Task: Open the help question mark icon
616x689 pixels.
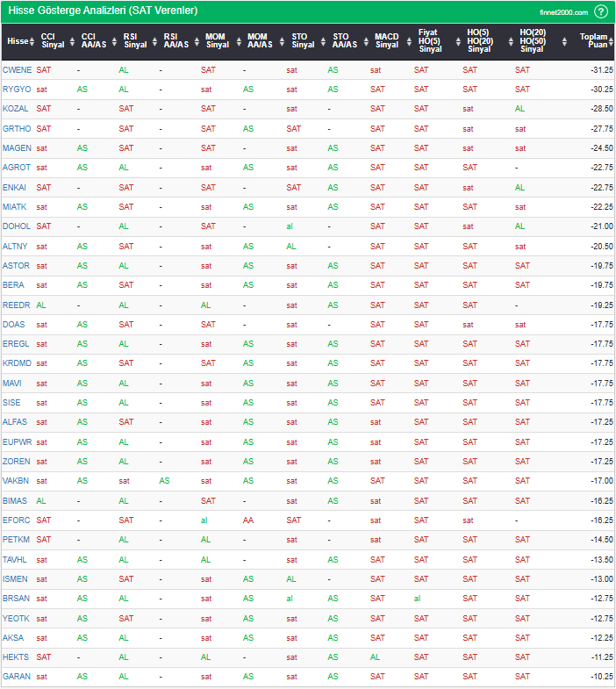Action: [600, 11]
